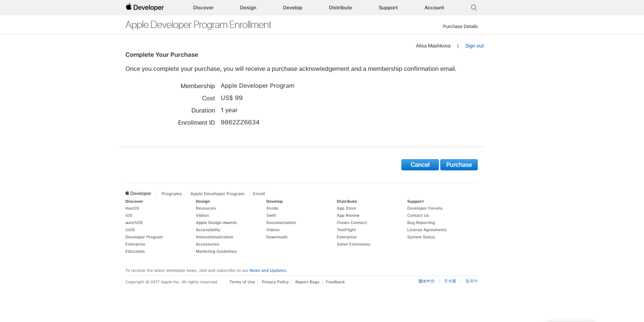Switch language to 日本語
The image size is (644, 322).
pos(450,281)
